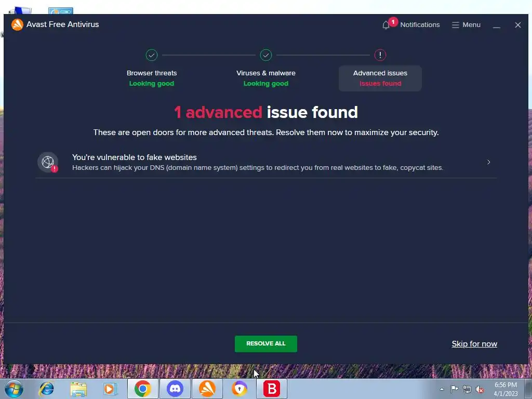Expand fake websites issue chevron arrow

[x=488, y=162]
